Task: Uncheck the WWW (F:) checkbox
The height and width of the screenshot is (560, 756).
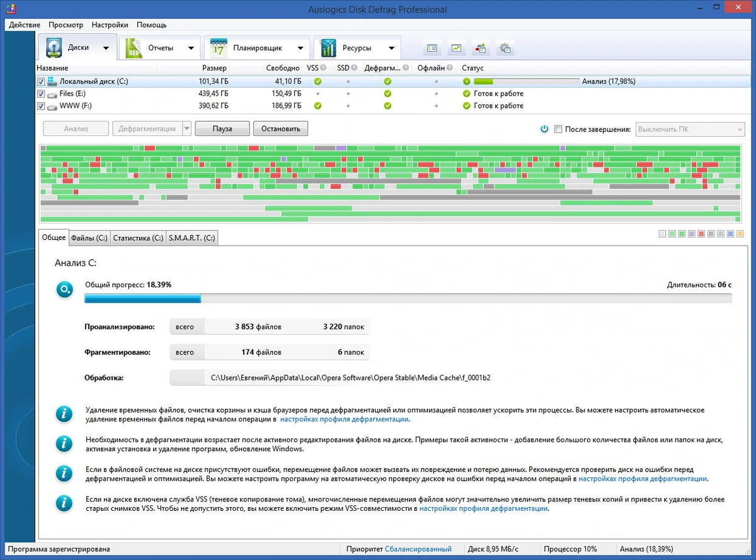Action: (41, 105)
